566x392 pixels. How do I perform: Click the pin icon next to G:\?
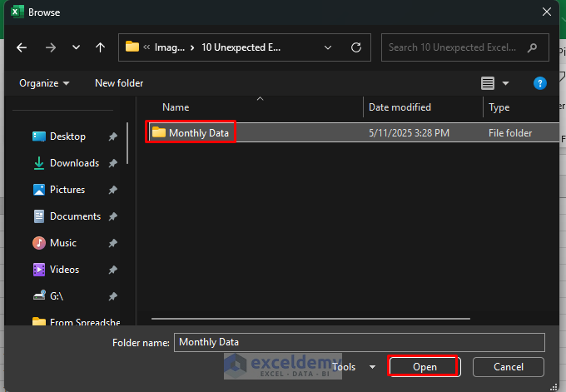pyautogui.click(x=113, y=296)
